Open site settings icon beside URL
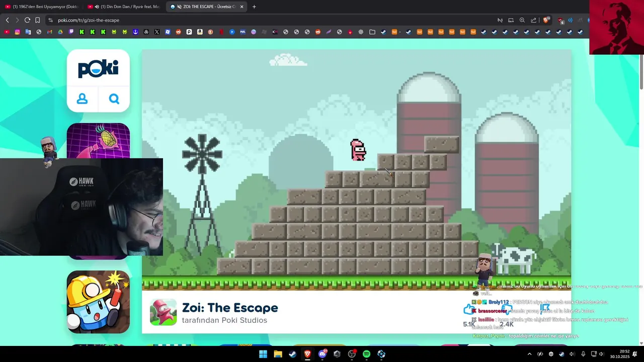644x362 pixels. [50, 20]
